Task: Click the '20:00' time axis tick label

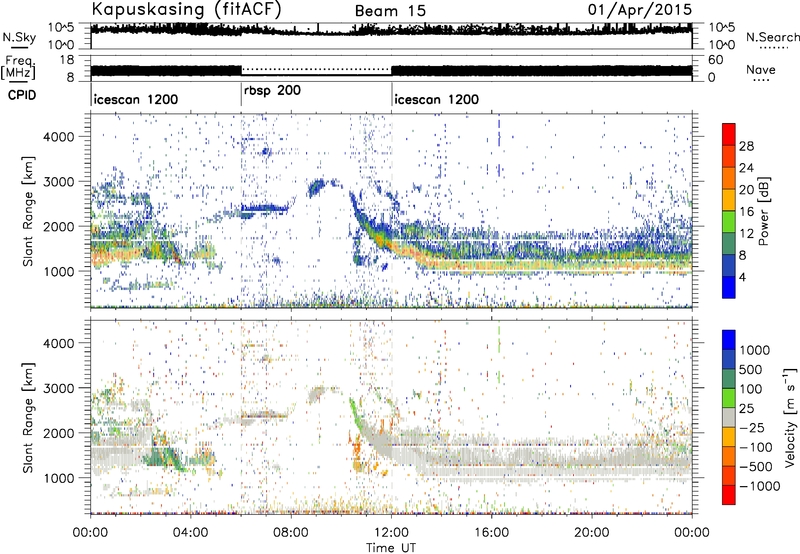Action: coord(592,533)
